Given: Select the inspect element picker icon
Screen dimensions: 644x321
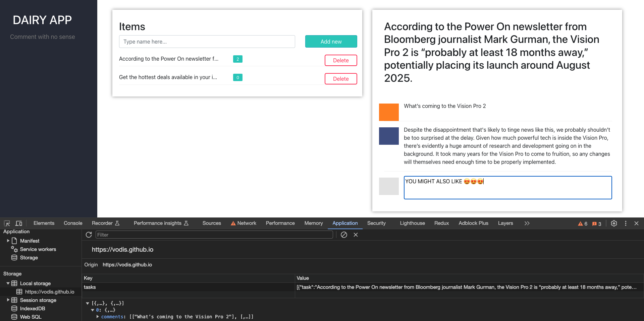Looking at the screenshot, I should coord(7,223).
